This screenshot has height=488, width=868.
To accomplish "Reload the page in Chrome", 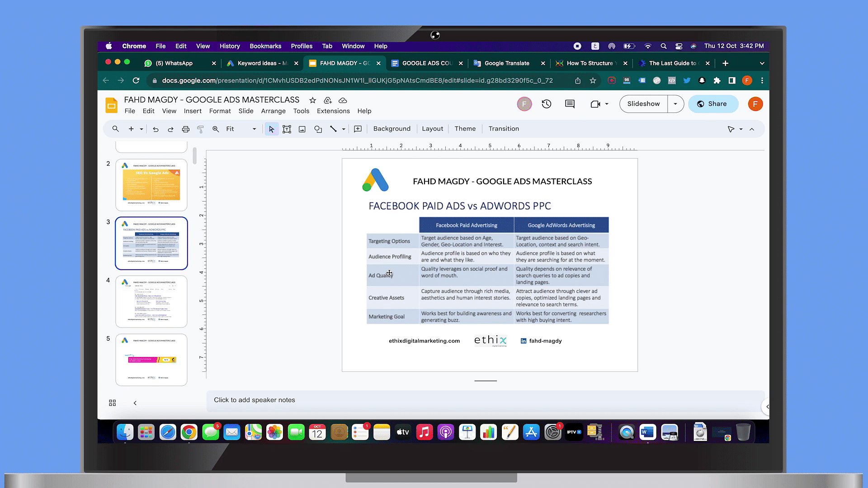I will coord(136,80).
